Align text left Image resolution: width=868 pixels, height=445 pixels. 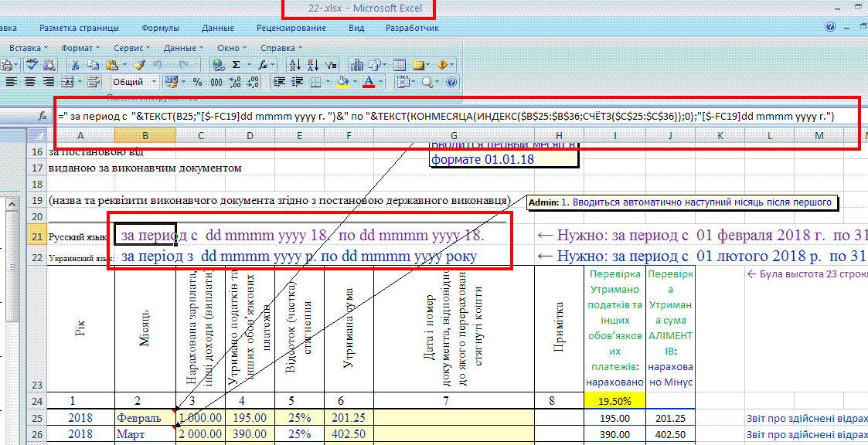[x=12, y=82]
